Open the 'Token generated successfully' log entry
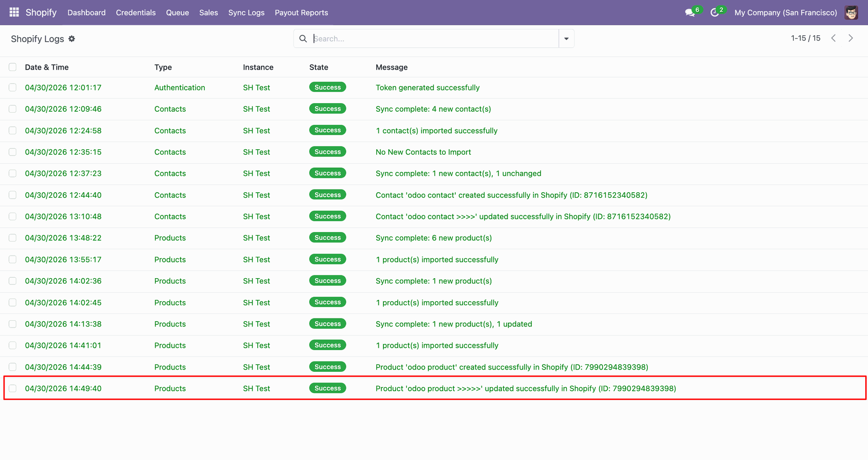This screenshot has width=868, height=460. pos(428,88)
